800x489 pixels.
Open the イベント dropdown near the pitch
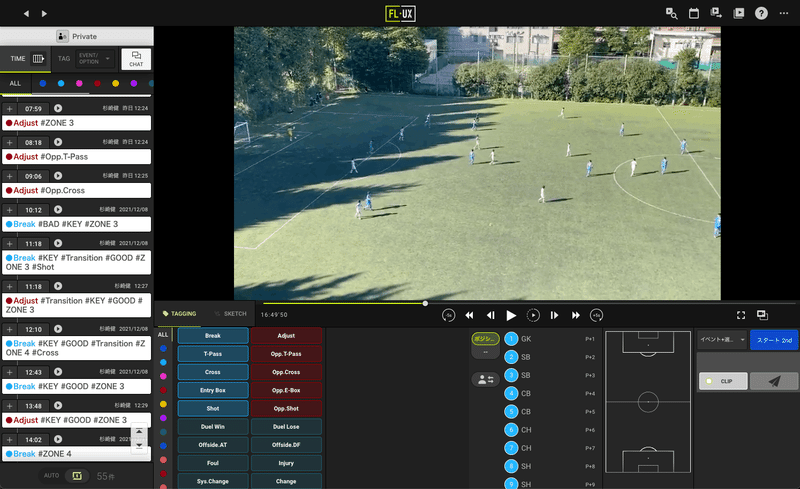(x=722, y=339)
